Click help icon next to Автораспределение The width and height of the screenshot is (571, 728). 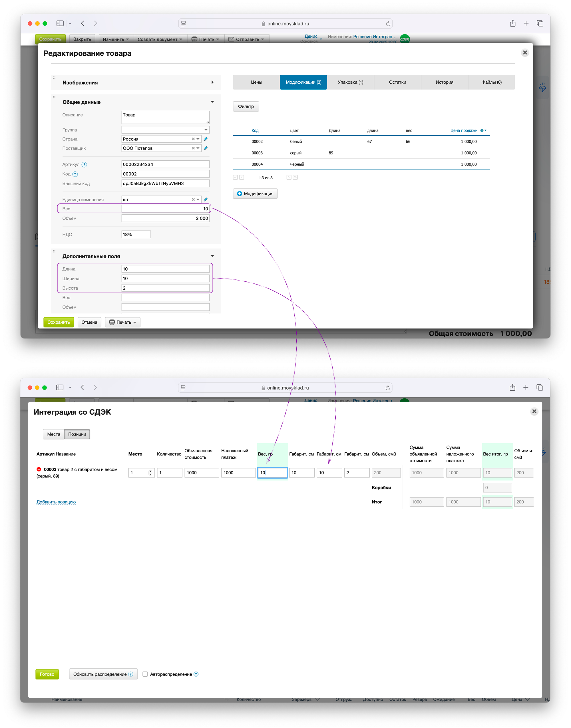(x=196, y=674)
